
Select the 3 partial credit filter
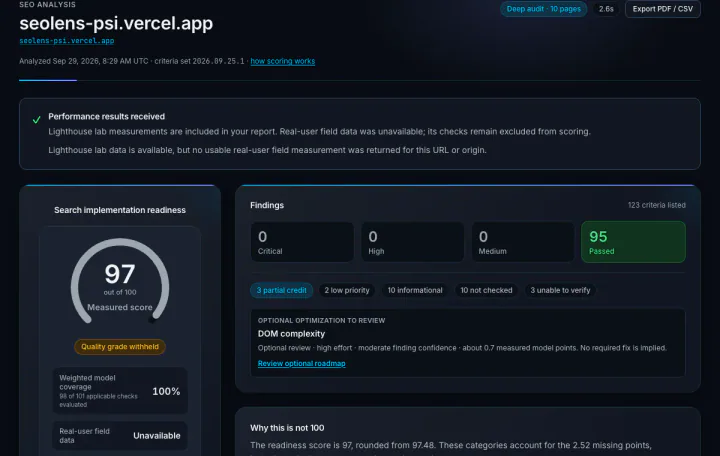tap(281, 290)
